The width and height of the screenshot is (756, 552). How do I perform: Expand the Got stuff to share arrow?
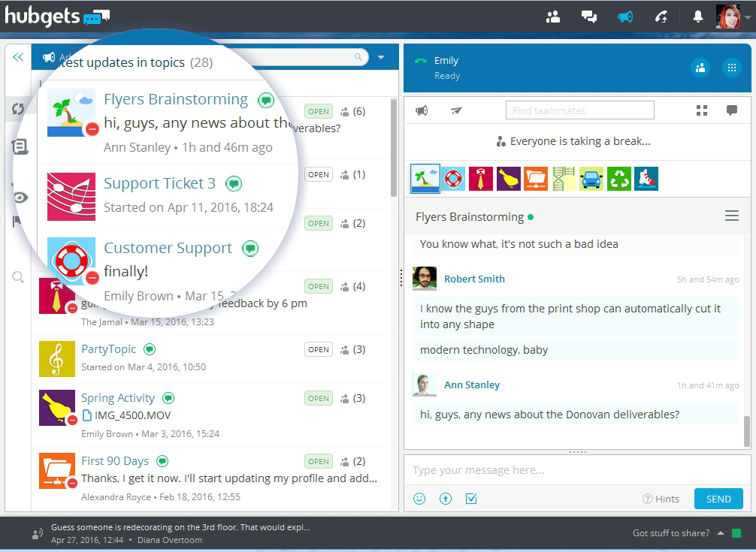[x=721, y=532]
